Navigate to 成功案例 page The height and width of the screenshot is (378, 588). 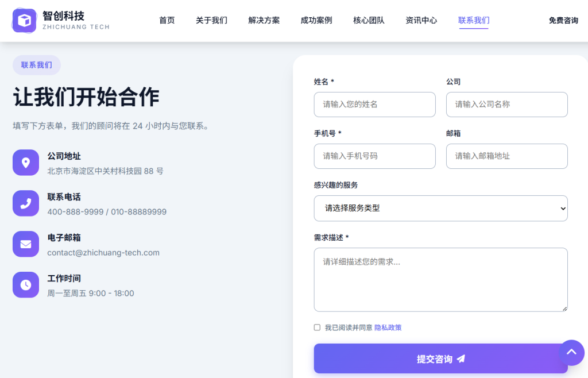tap(316, 21)
